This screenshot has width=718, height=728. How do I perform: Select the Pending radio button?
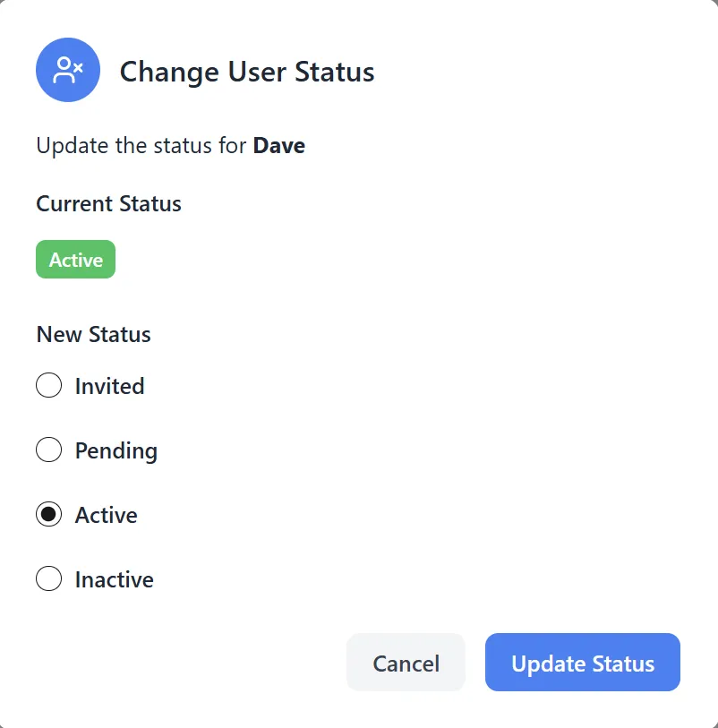point(49,450)
